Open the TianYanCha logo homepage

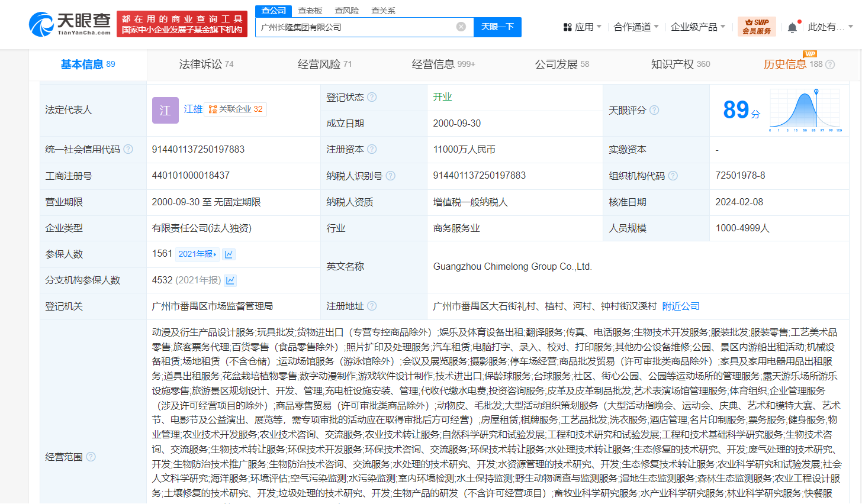70,24
